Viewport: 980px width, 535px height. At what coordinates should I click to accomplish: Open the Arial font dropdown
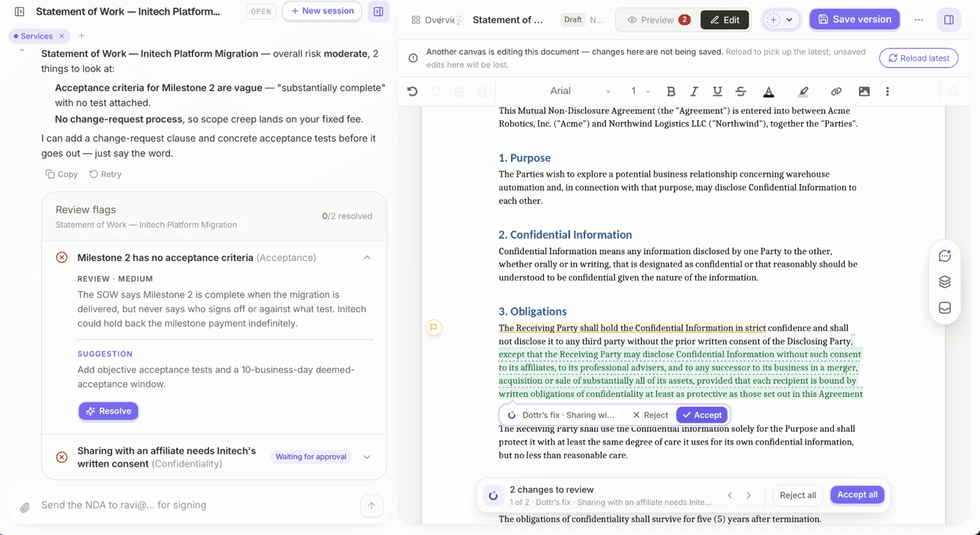[580, 91]
